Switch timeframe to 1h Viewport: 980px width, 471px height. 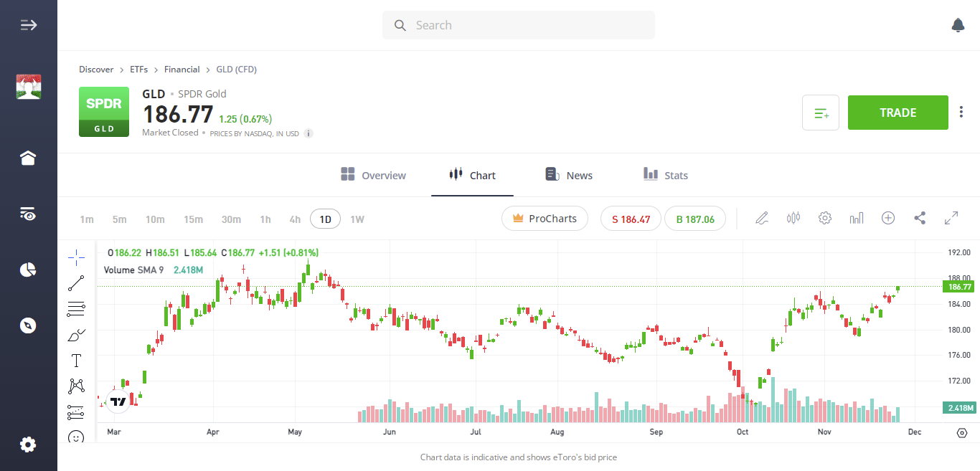[265, 219]
